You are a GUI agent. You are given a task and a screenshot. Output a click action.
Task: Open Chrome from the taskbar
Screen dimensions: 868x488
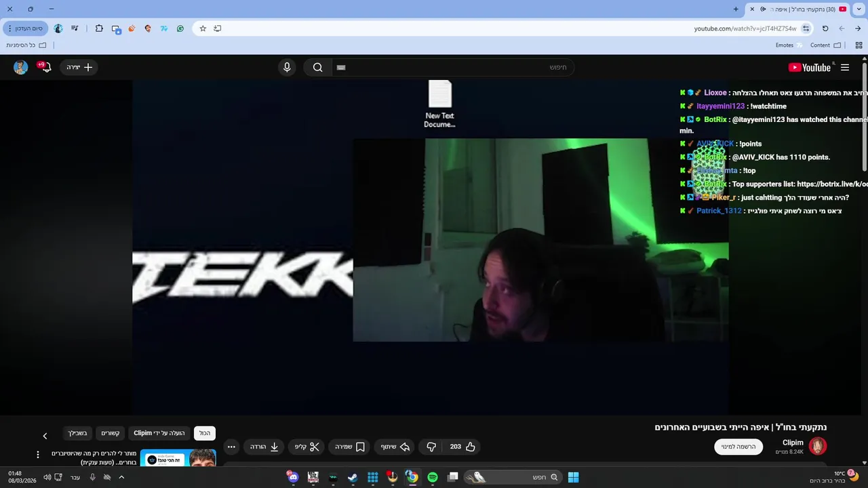click(x=412, y=477)
